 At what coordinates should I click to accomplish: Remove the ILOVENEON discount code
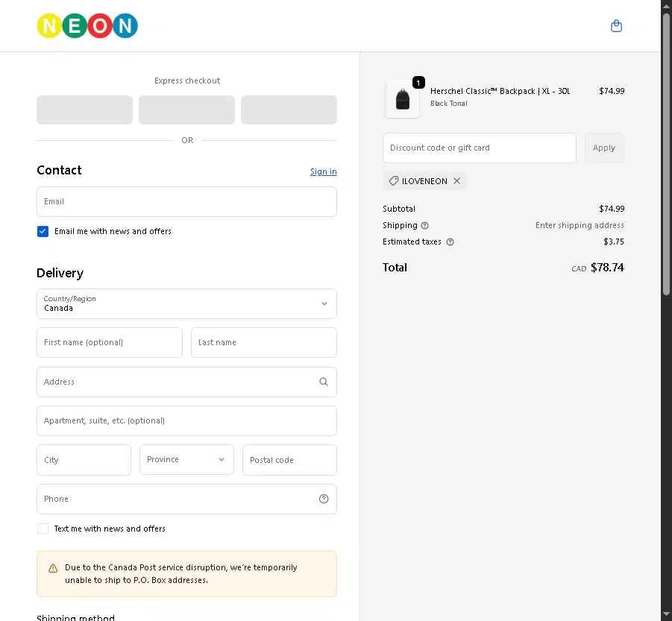tap(457, 180)
